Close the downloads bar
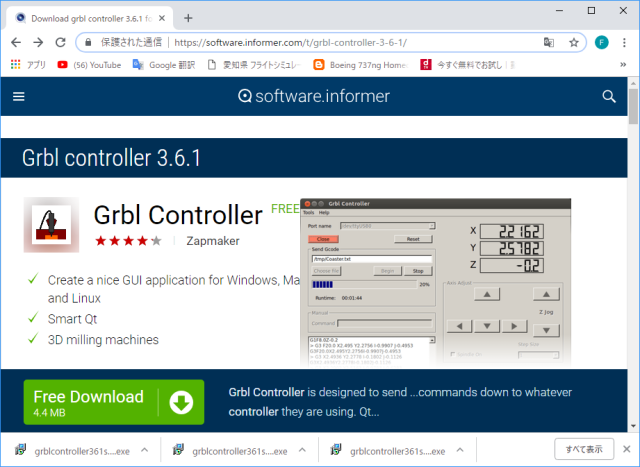The width and height of the screenshot is (640, 467). pos(627,449)
